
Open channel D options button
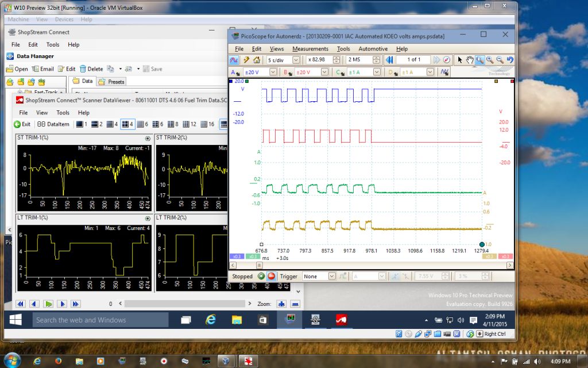pos(393,72)
